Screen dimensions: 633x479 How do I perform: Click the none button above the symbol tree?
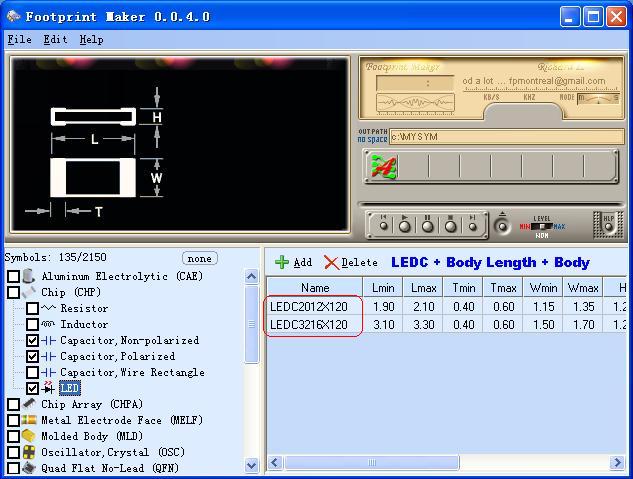pos(200,258)
